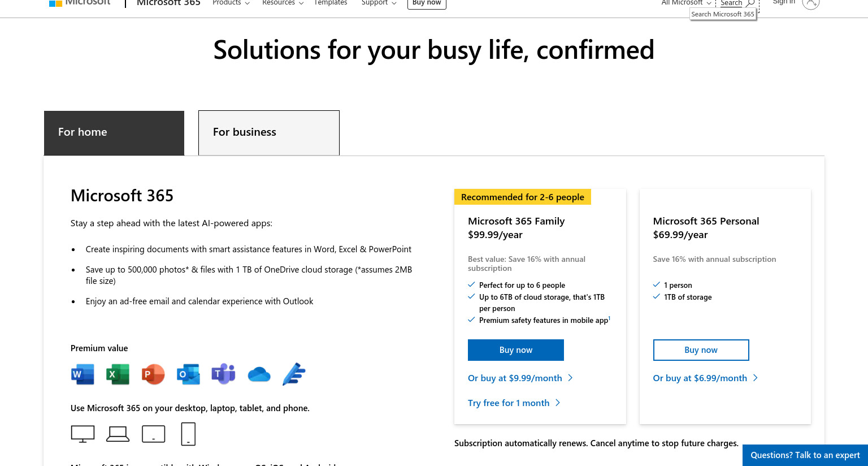The width and height of the screenshot is (868, 466).
Task: Open Questions? Talk to an expert chat
Action: pyautogui.click(x=805, y=455)
